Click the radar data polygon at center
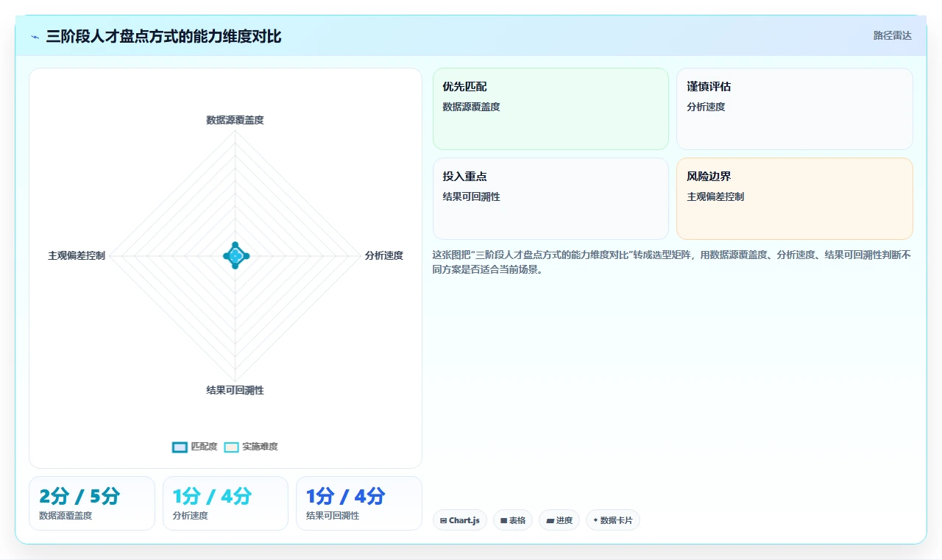The image size is (942, 560). [235, 255]
